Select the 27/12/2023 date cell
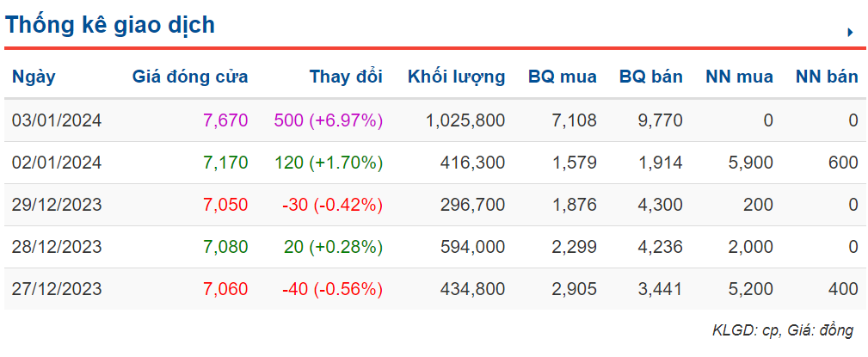 tap(57, 289)
